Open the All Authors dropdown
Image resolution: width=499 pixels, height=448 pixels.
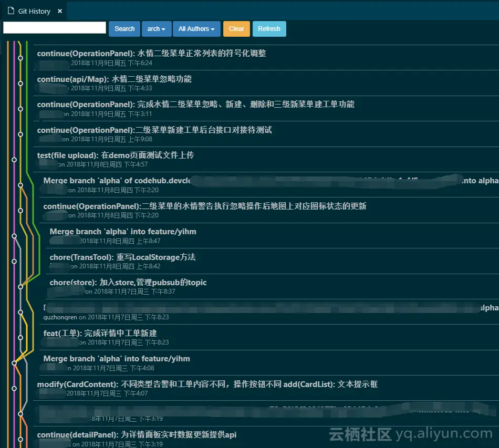(x=196, y=29)
